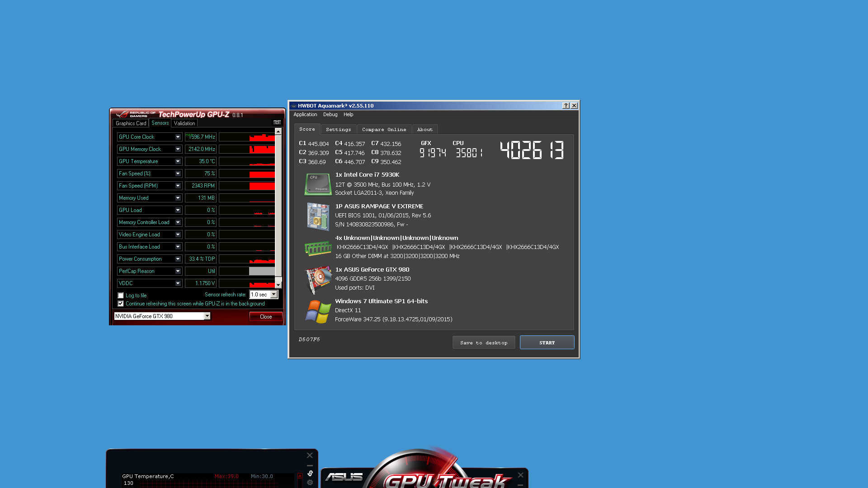Click the GFX score 91974 value

point(433,153)
